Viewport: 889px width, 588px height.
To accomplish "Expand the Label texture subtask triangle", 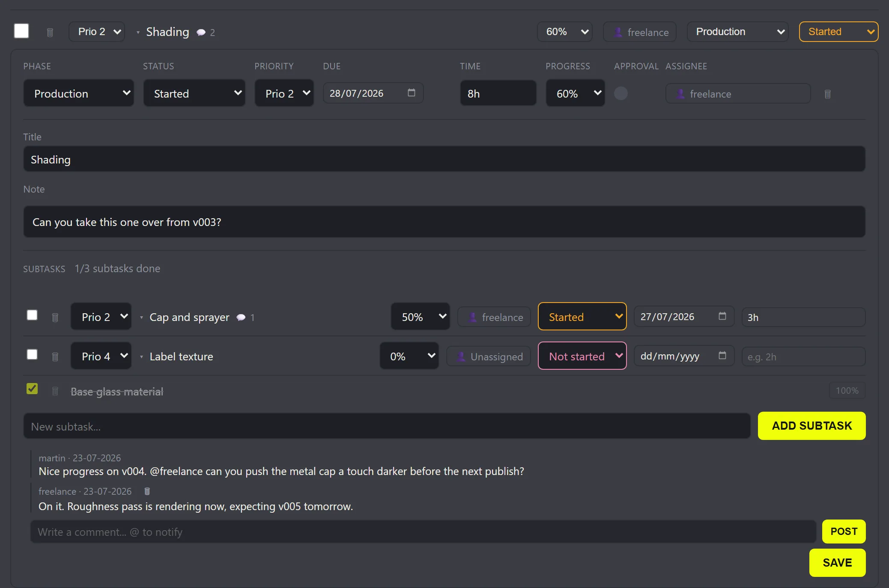I will click(141, 357).
